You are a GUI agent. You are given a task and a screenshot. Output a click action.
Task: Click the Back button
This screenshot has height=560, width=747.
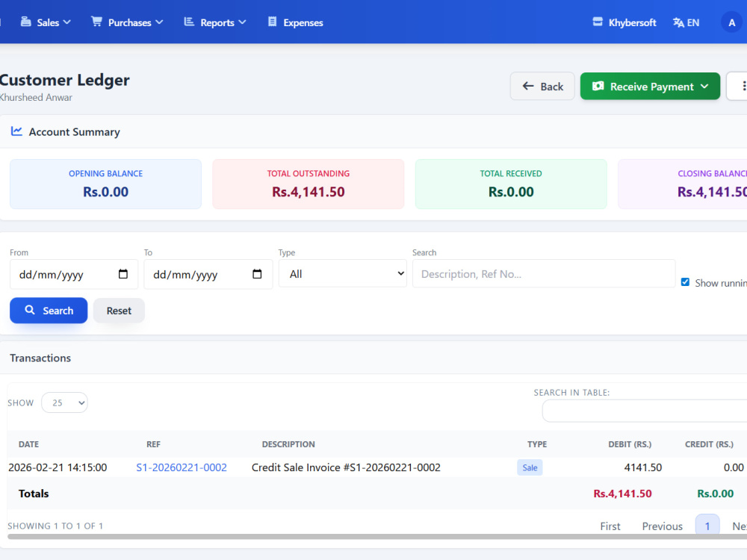[x=542, y=86]
